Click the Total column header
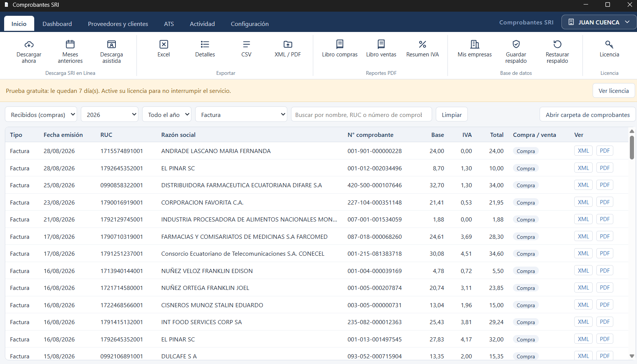Image resolution: width=637 pixels, height=364 pixels. point(497,135)
